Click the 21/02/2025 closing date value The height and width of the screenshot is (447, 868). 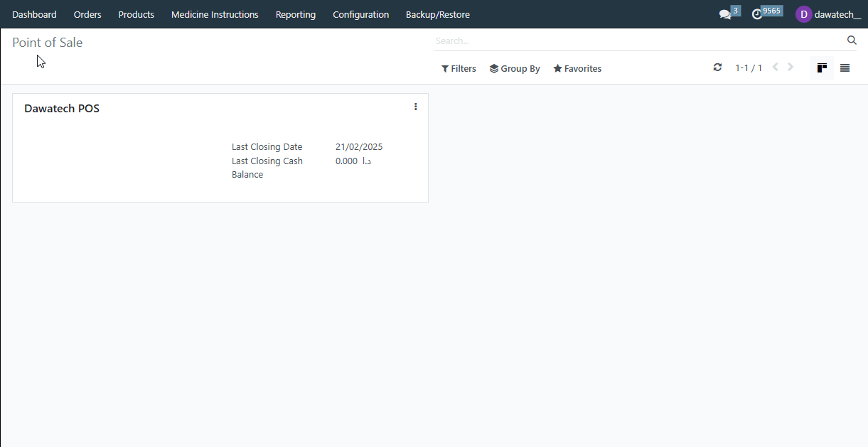point(359,147)
